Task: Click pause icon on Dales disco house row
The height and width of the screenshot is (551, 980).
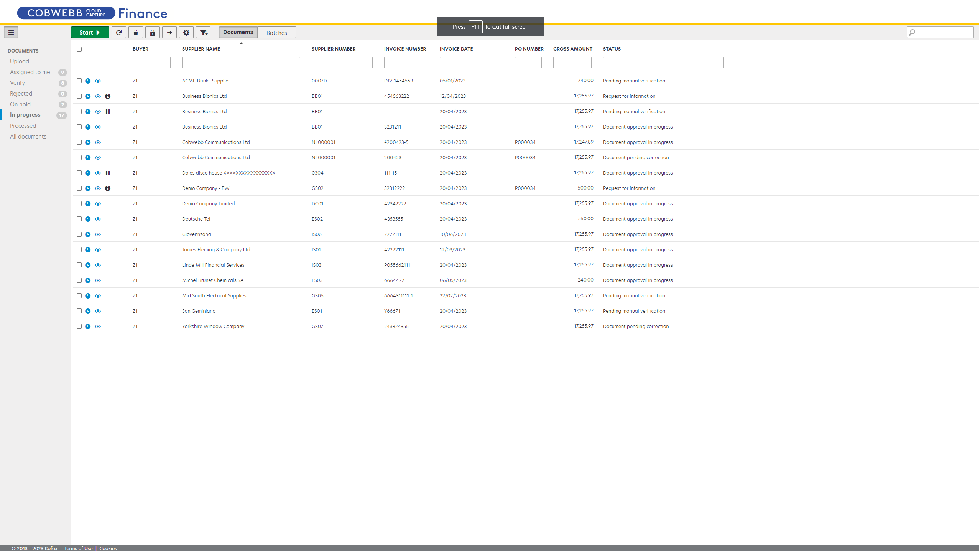Action: tap(108, 173)
